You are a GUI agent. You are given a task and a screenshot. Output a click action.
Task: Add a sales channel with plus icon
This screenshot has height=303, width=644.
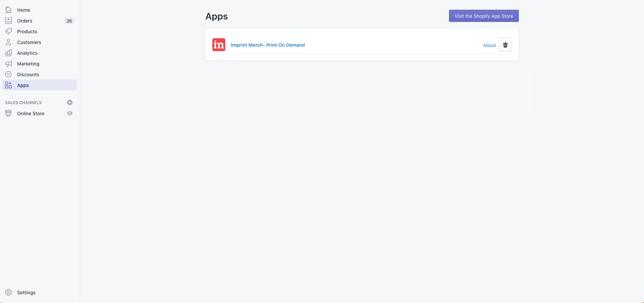tap(70, 102)
